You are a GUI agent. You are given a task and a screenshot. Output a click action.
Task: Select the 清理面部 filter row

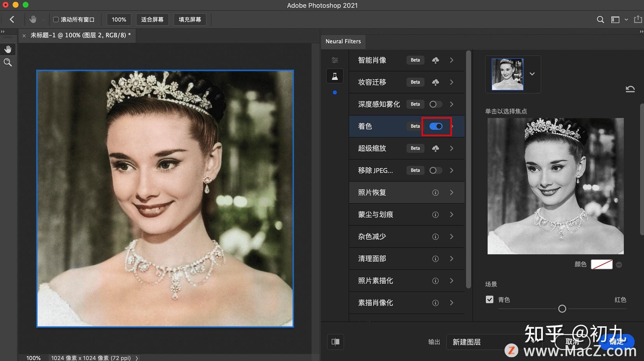tap(406, 259)
